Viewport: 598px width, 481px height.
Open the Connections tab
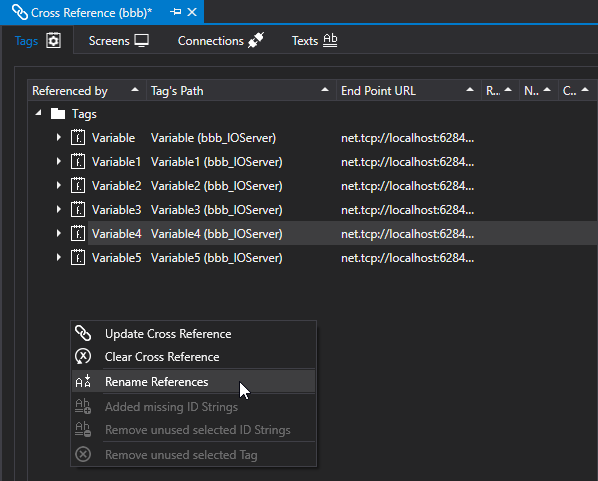tap(220, 40)
